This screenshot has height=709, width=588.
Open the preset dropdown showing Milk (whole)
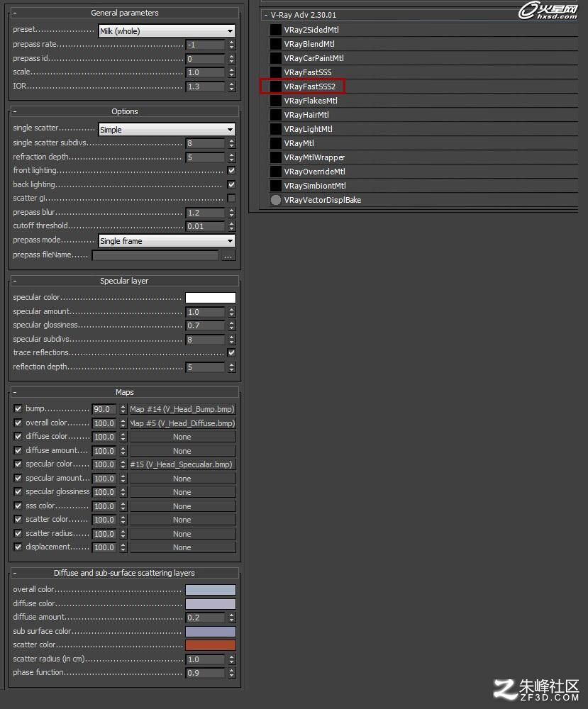pos(167,30)
